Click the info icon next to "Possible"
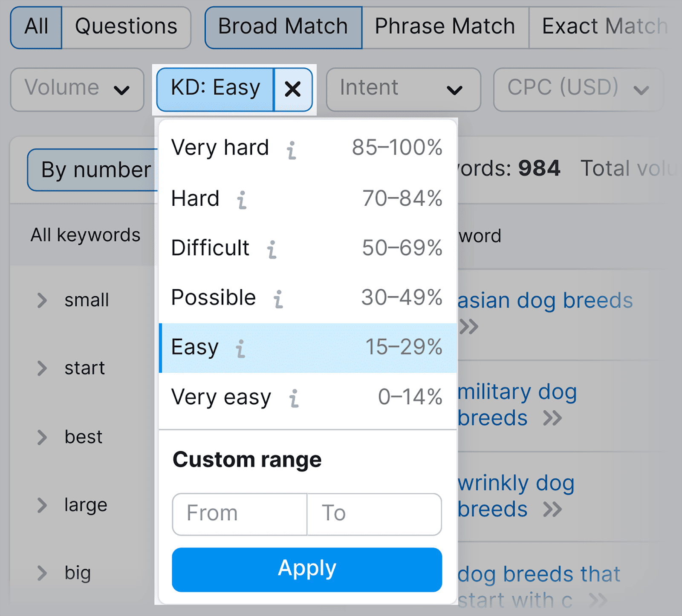Viewport: 682px width, 616px height. pyautogui.click(x=279, y=299)
